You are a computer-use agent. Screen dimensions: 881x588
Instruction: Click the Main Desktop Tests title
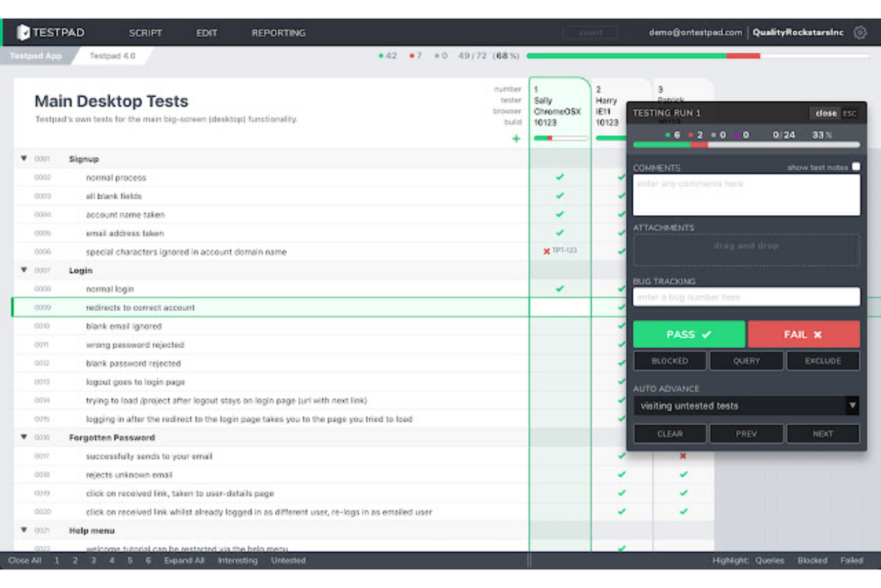click(111, 101)
